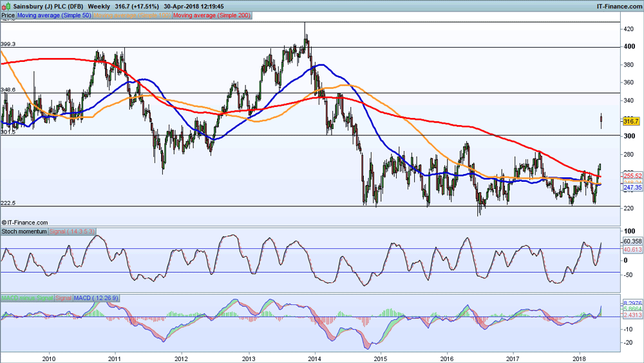Click the bold 400 price axis label

[629, 46]
